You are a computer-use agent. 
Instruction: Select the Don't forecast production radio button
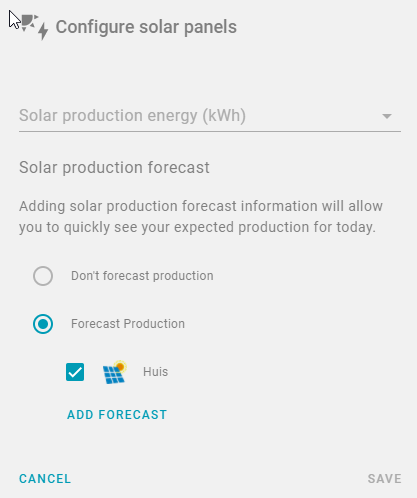(43, 276)
